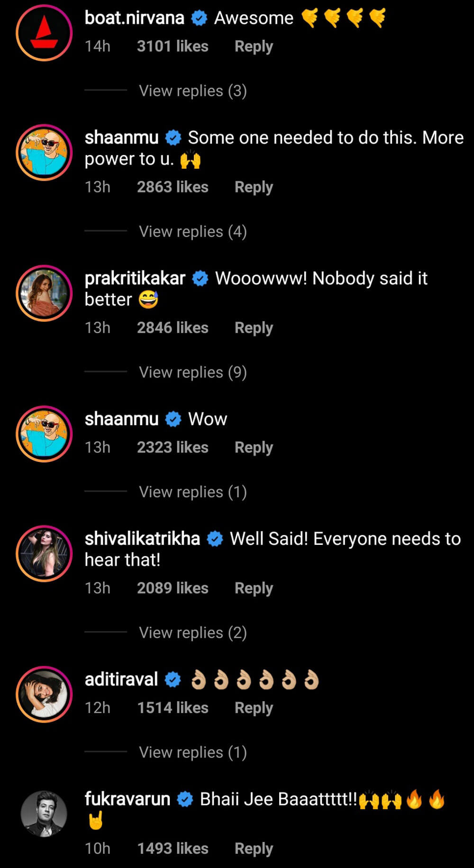Open aditiraval's profile avatar
474x868 pixels.
click(44, 694)
